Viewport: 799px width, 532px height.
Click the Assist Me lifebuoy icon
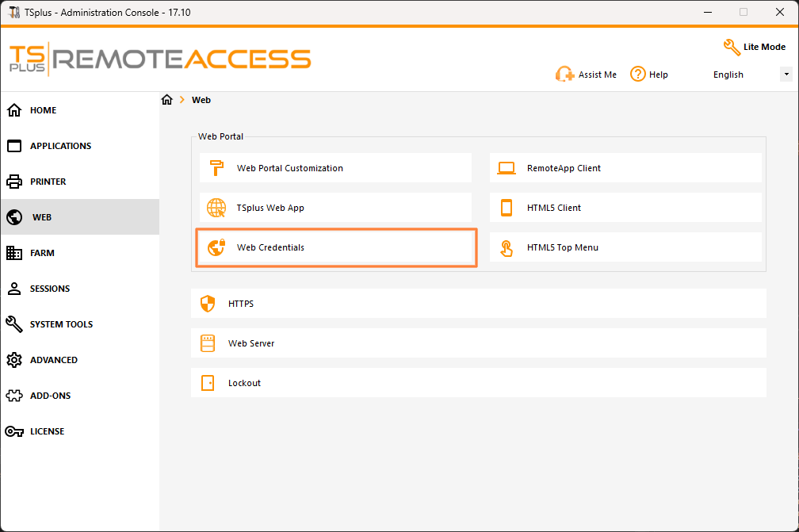[x=565, y=74]
